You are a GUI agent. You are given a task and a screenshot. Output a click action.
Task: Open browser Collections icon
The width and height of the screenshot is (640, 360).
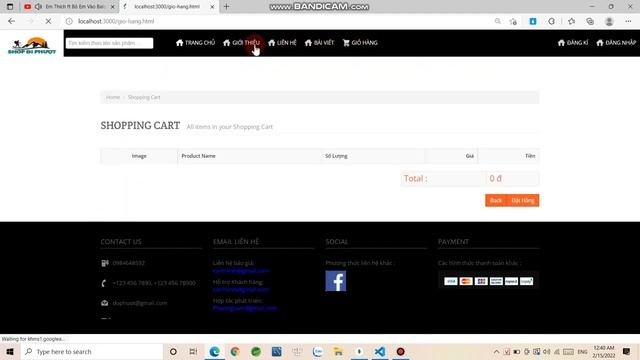click(x=590, y=21)
